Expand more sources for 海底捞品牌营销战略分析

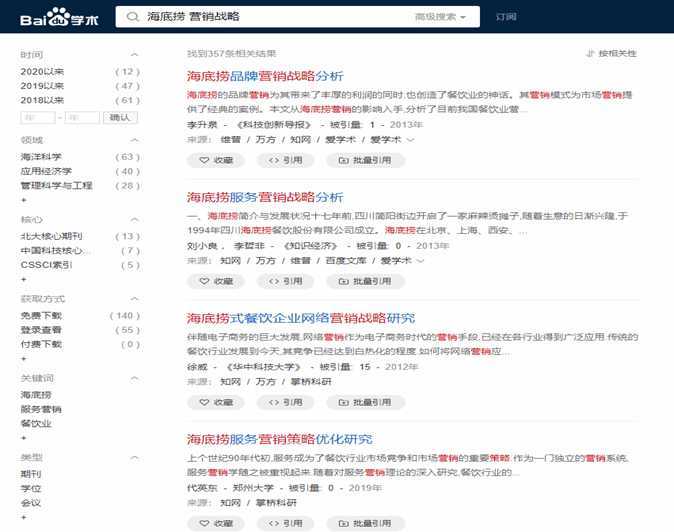411,140
